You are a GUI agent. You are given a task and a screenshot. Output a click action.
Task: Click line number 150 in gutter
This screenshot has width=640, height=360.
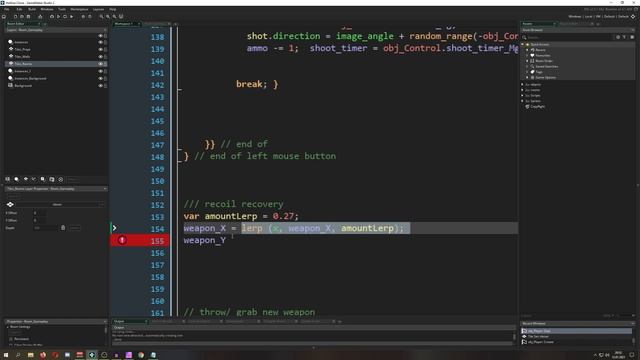pyautogui.click(x=158, y=181)
